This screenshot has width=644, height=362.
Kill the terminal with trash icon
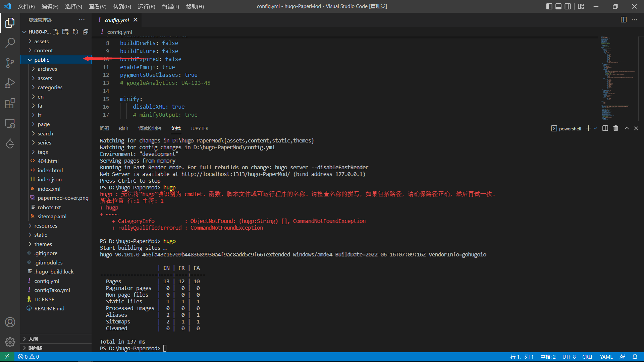click(x=615, y=128)
